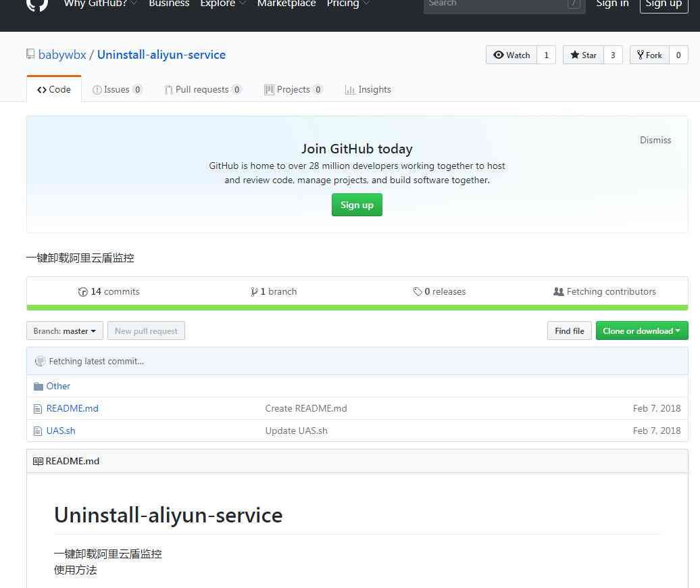700x588 pixels.
Task: Open the UAS.sh file link
Action: (x=61, y=431)
